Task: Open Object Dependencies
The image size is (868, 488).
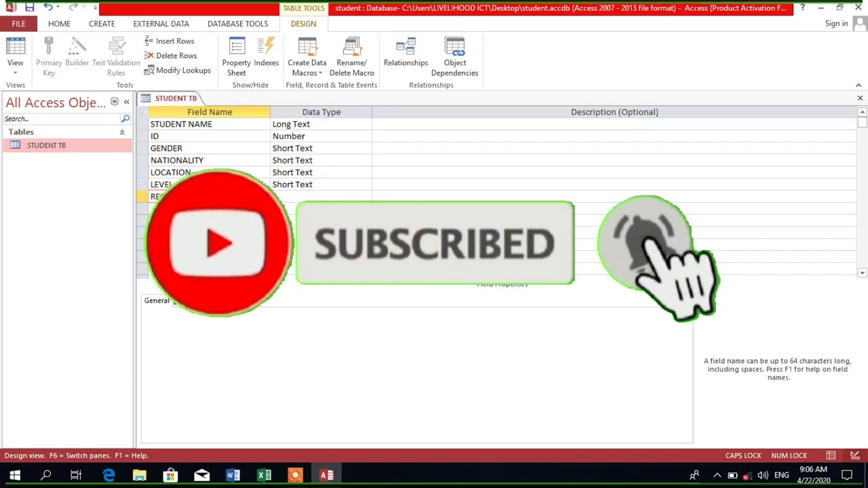Action: pyautogui.click(x=455, y=57)
